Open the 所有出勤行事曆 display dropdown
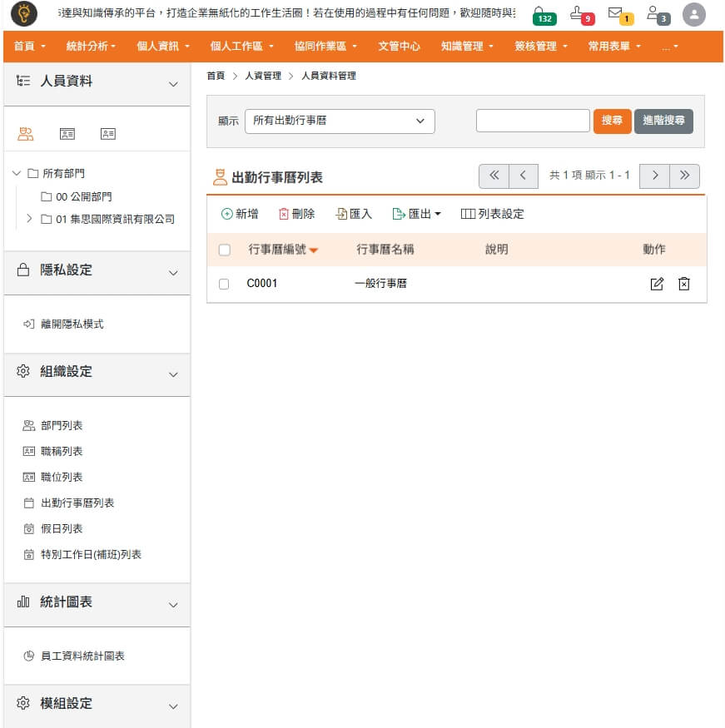 click(x=340, y=121)
